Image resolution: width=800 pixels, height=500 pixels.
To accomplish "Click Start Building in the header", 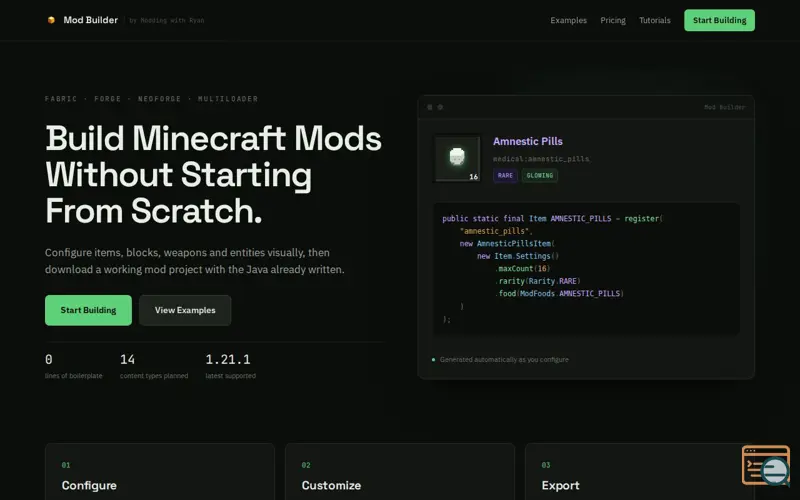I will [x=719, y=20].
